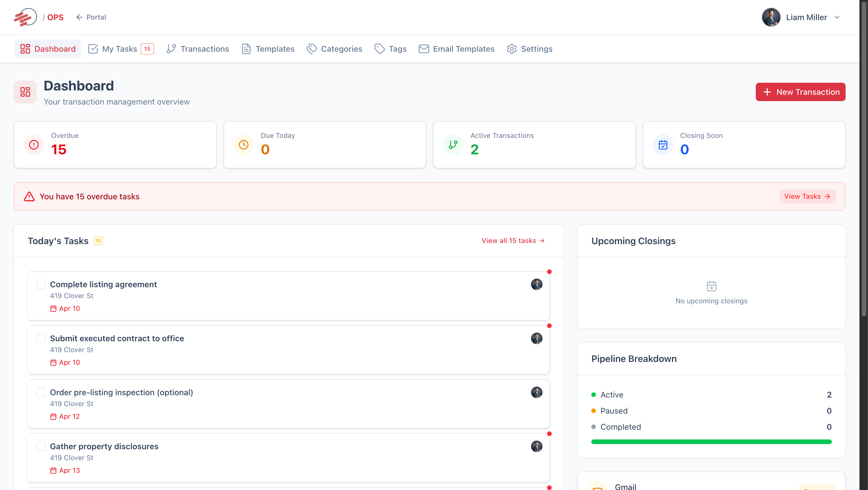
Task: Tick the Order pre-listing inspection checkbox
Action: click(x=41, y=392)
